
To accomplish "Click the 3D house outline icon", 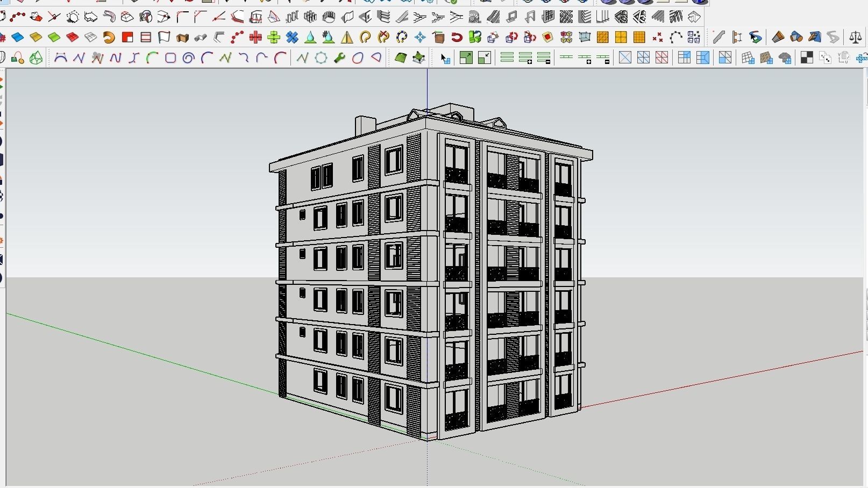I will (694, 17).
